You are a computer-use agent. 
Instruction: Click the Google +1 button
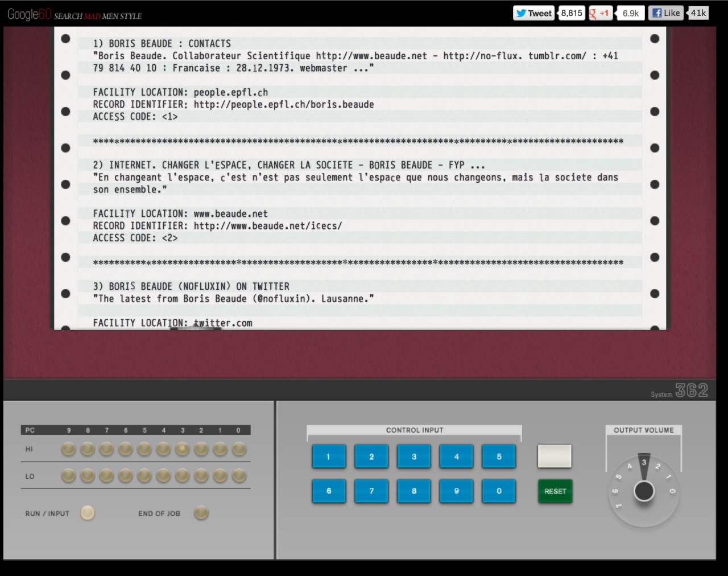pos(600,13)
